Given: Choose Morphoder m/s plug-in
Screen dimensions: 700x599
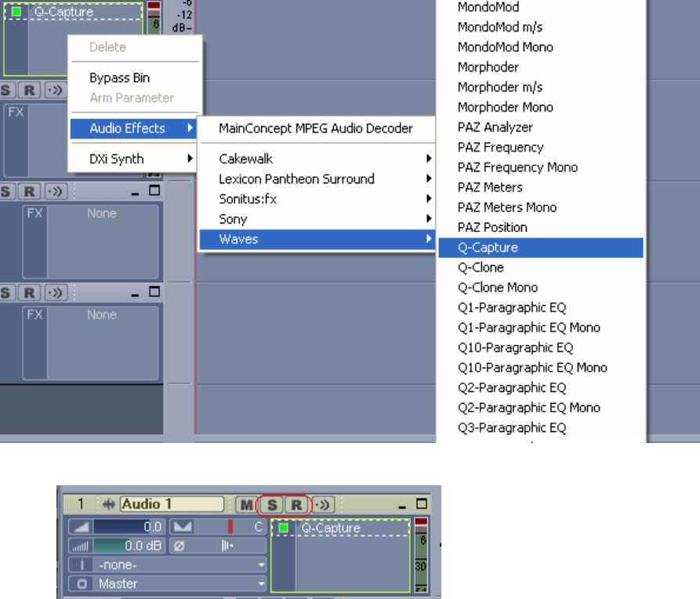Looking at the screenshot, I should tap(541, 87).
